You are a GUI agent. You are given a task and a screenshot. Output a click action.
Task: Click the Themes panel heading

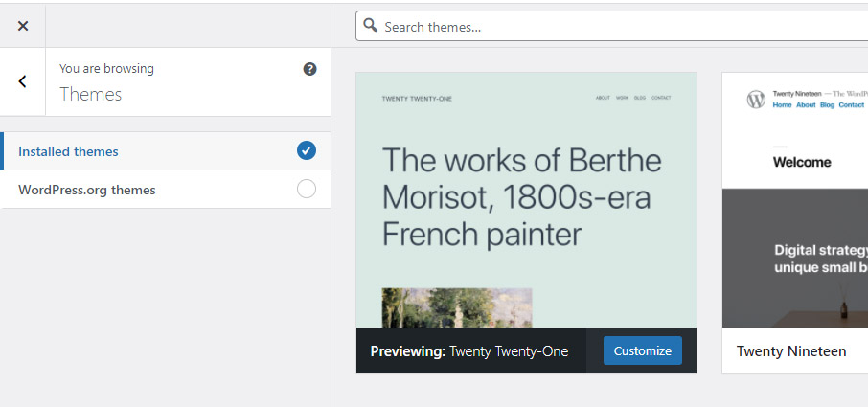[90, 94]
